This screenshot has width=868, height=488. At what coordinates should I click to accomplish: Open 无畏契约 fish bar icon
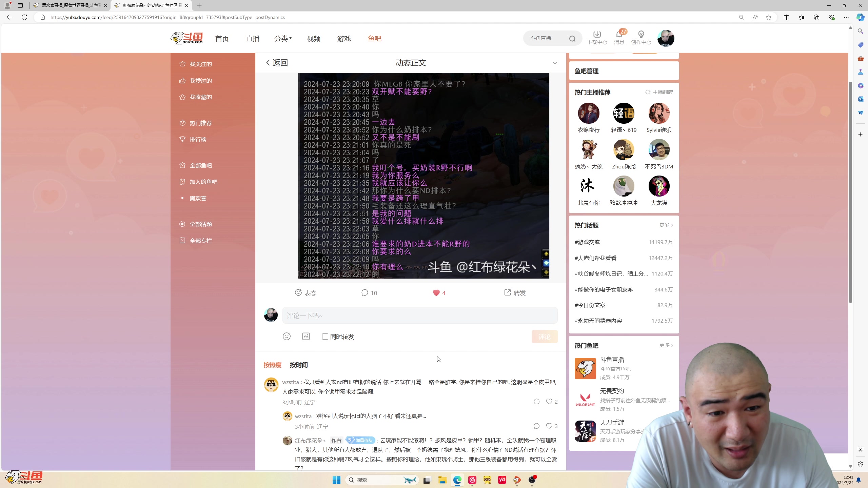(x=585, y=400)
